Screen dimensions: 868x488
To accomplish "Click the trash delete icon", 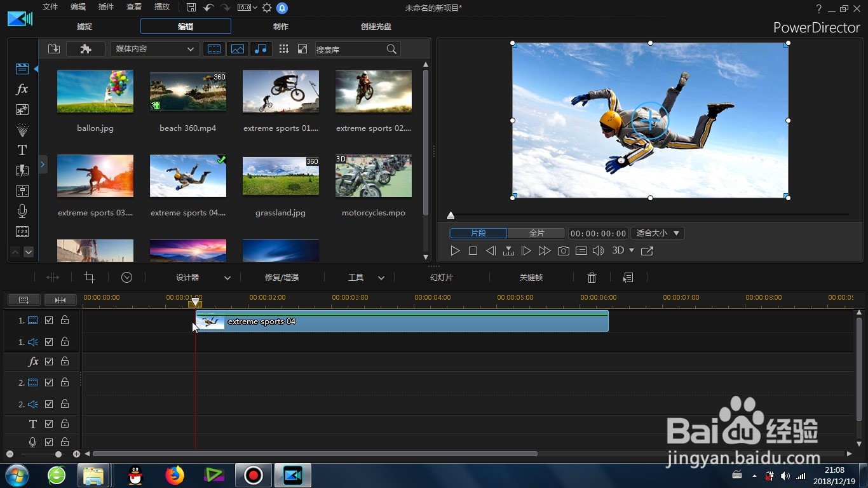I will (592, 278).
